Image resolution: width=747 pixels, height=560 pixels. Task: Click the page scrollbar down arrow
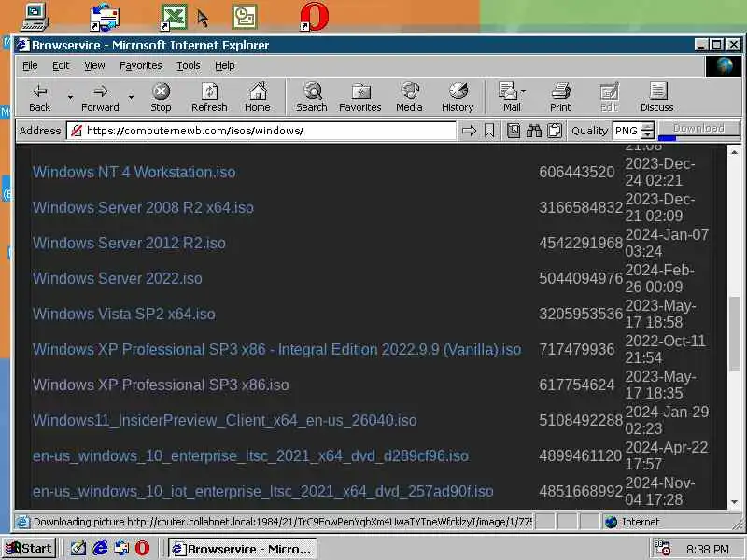pyautogui.click(x=734, y=502)
